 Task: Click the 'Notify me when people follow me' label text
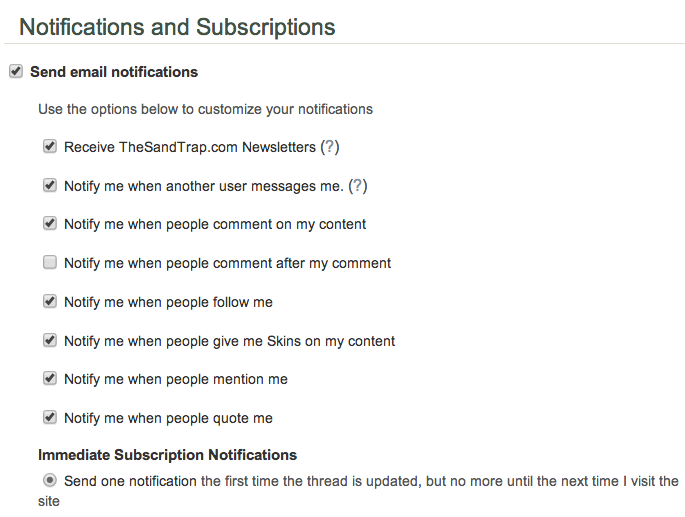[168, 302]
